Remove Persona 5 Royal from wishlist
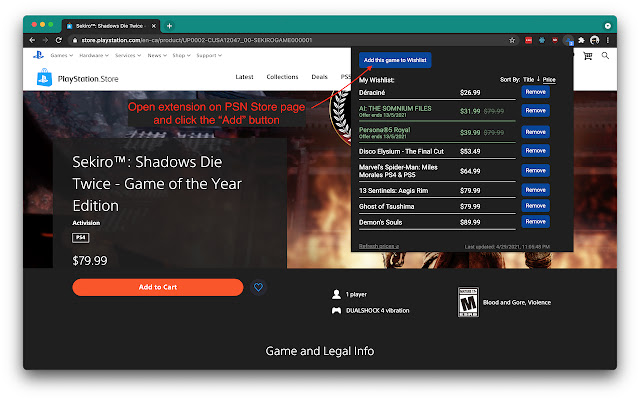The image size is (640, 400). (x=536, y=132)
